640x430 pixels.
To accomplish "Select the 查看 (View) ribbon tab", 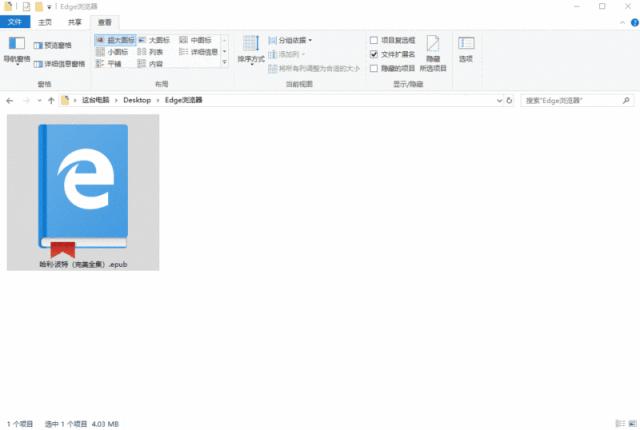I will point(104,22).
